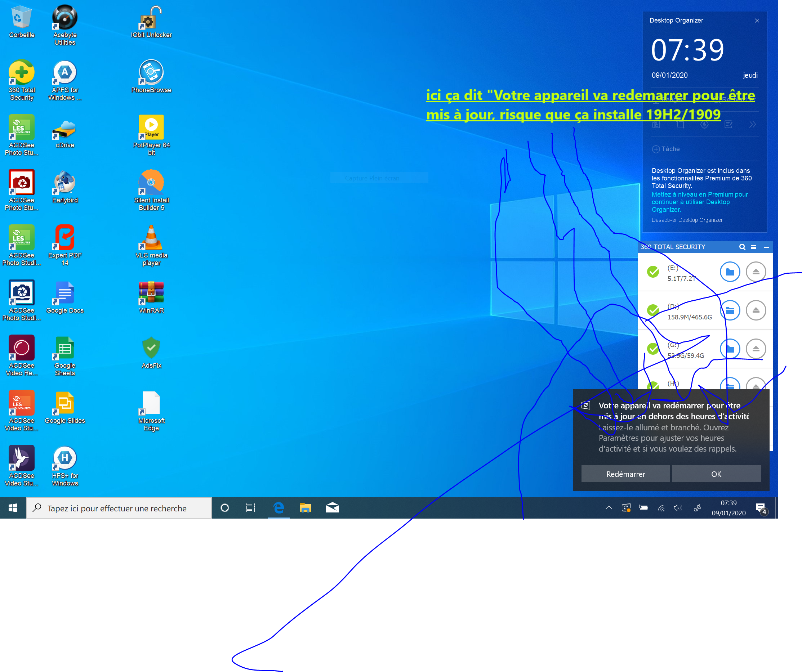The width and height of the screenshot is (802, 672).
Task: Open Silent Install Builder 5 shortcut
Action: (x=151, y=191)
